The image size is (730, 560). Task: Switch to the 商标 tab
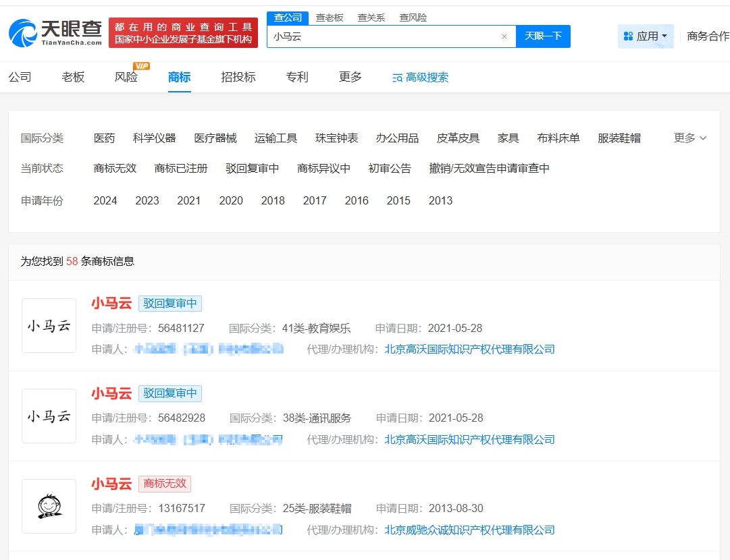point(179,77)
